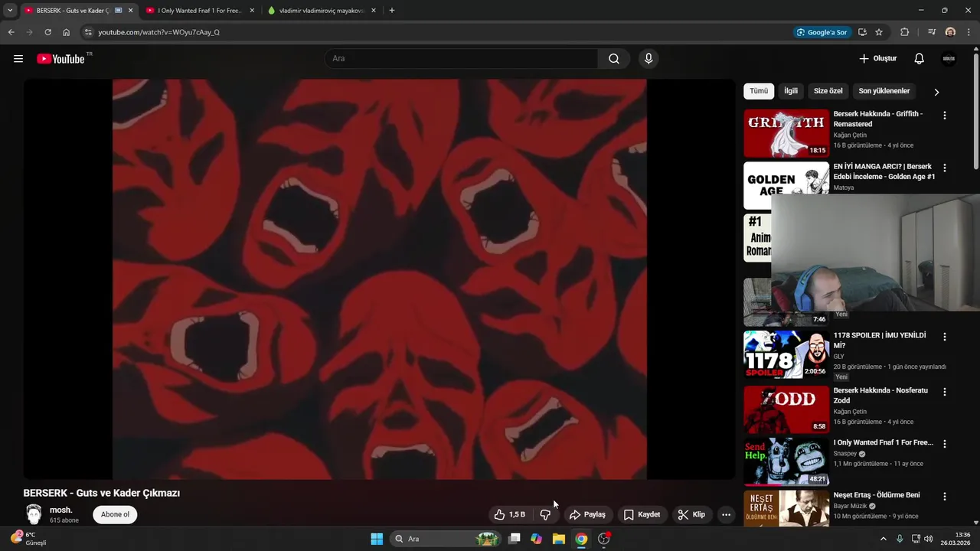The image size is (980, 551).
Task: Open the mosh. channel avatar
Action: [x=34, y=514]
